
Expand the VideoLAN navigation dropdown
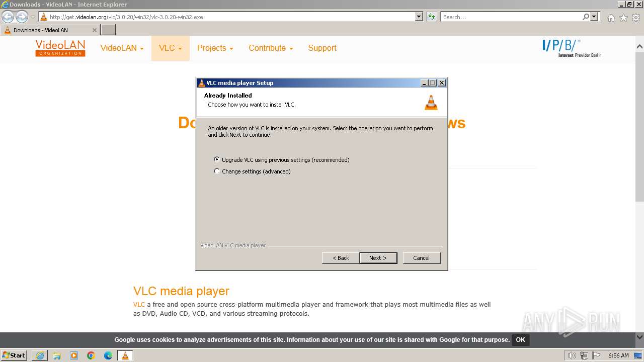122,48
